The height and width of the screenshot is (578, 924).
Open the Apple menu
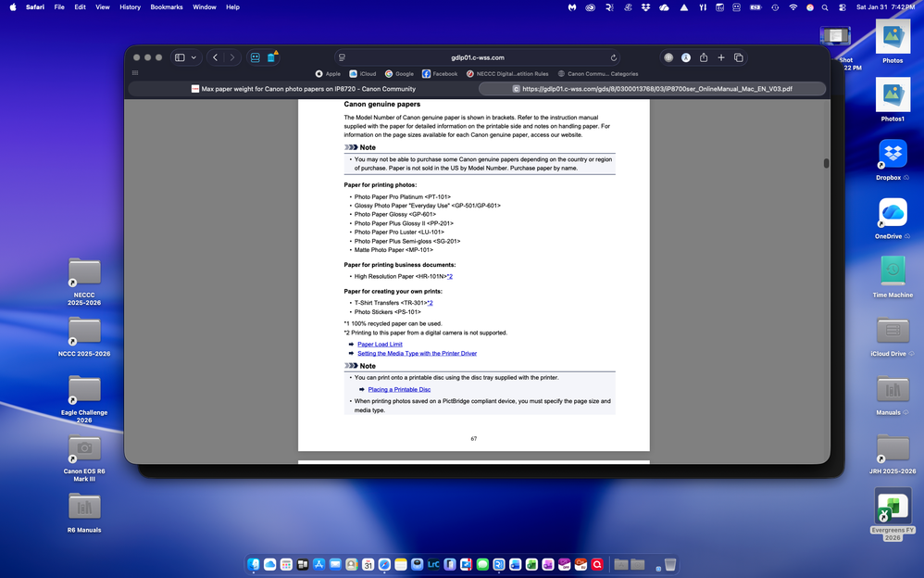(13, 7)
